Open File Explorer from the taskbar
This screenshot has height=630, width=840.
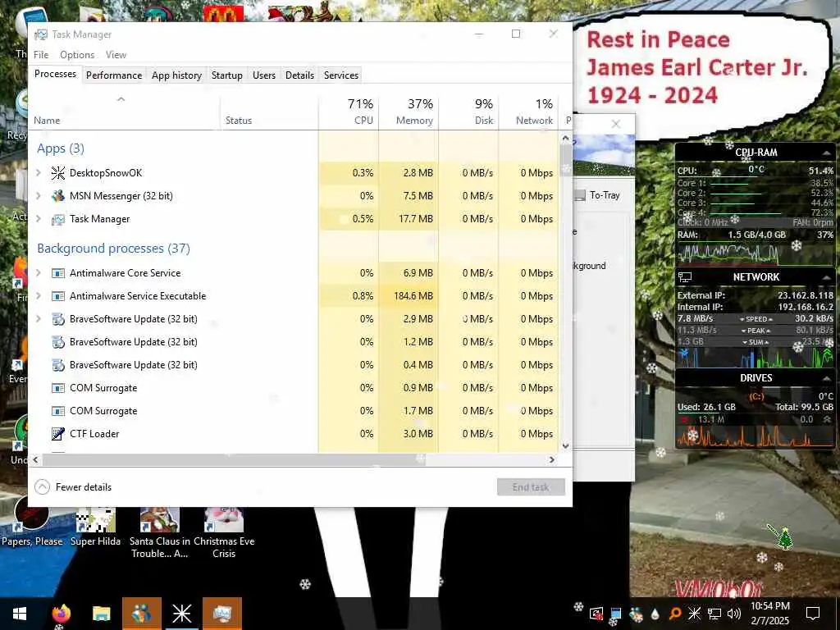point(101,614)
